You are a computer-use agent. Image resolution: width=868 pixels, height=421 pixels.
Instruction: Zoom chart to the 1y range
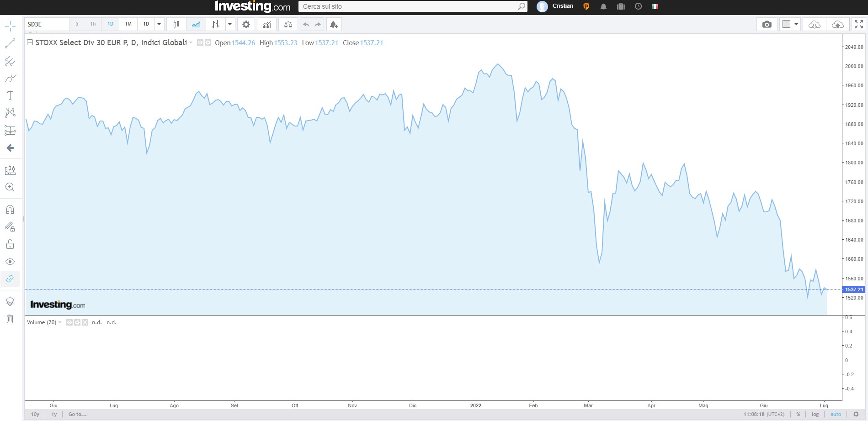tap(54, 414)
